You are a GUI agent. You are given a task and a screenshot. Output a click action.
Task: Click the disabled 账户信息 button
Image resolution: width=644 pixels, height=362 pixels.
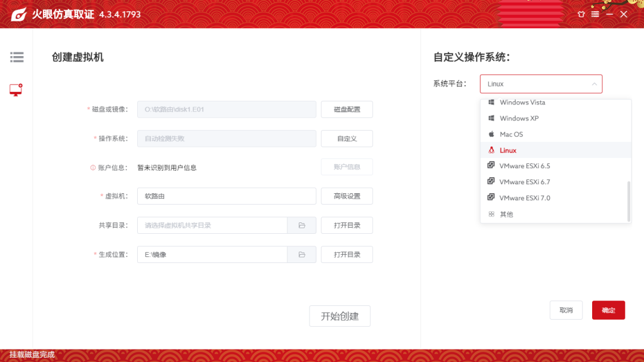347,167
